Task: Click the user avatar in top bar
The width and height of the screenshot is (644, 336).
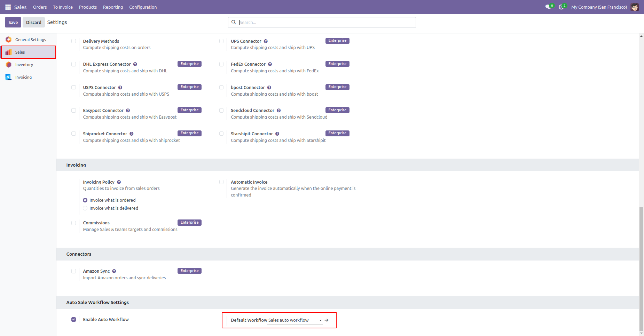Action: [x=635, y=7]
